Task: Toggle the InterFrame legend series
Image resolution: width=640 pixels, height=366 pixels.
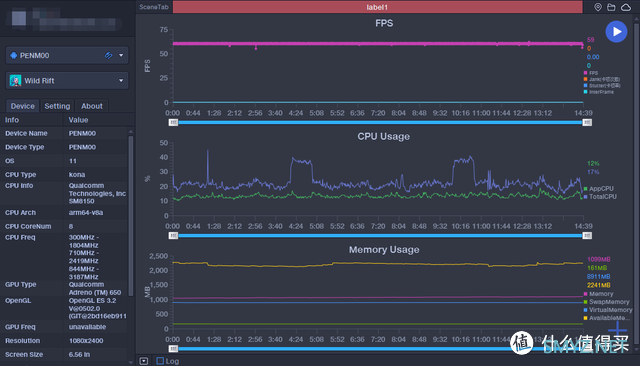Action: 599,92
